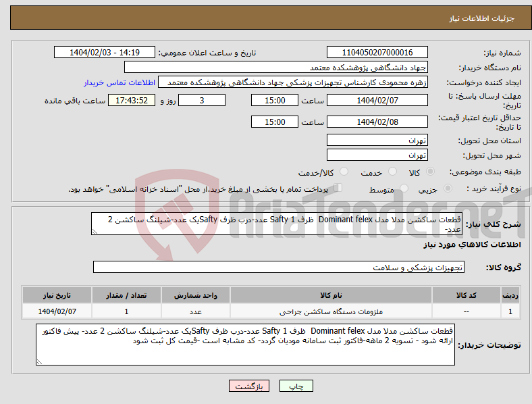Click the توضیحات خریدار notes textarea

tap(245, 345)
